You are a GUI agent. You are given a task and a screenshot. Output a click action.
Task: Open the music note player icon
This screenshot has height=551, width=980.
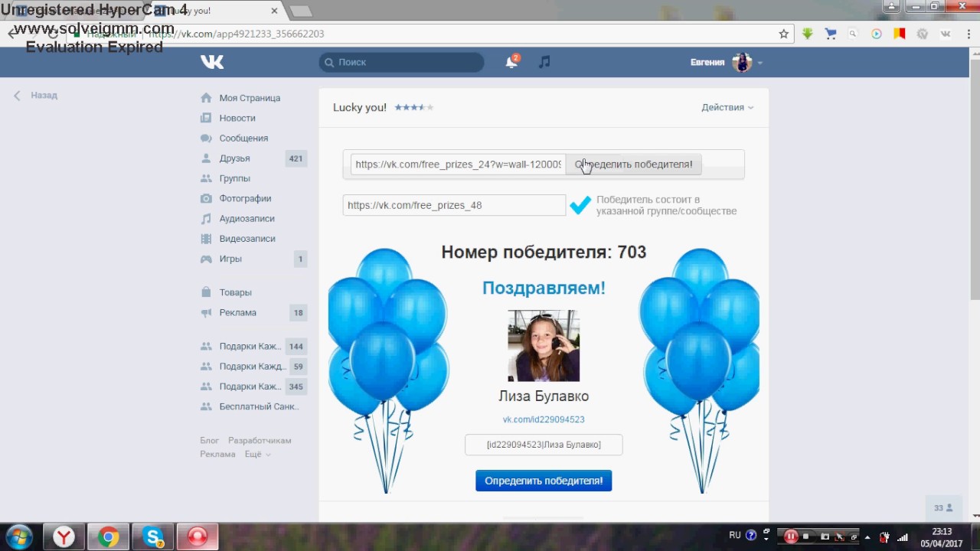(544, 62)
